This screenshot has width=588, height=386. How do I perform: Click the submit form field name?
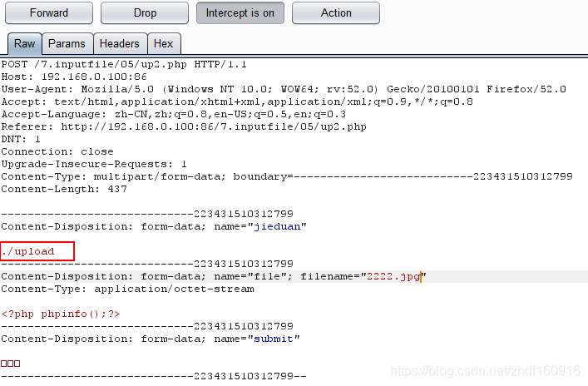point(272,339)
